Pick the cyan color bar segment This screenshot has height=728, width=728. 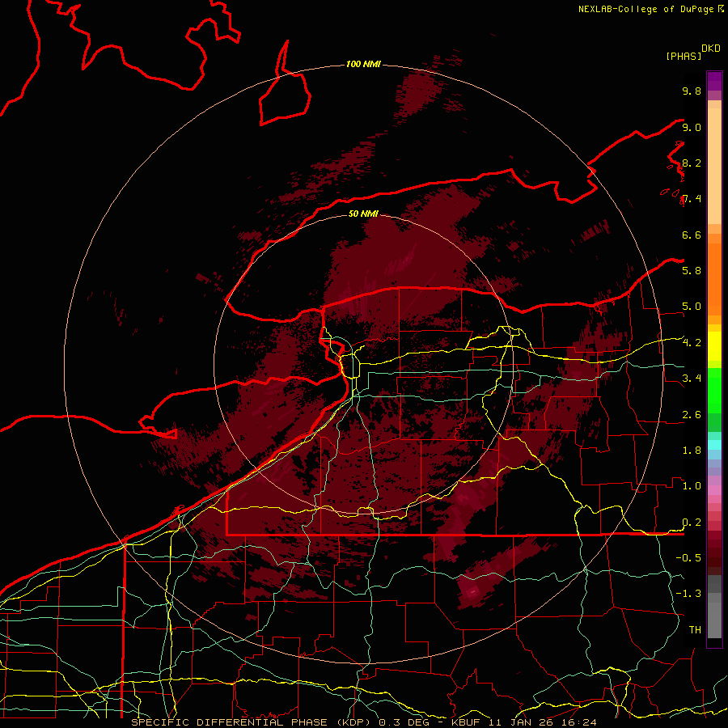click(x=714, y=445)
